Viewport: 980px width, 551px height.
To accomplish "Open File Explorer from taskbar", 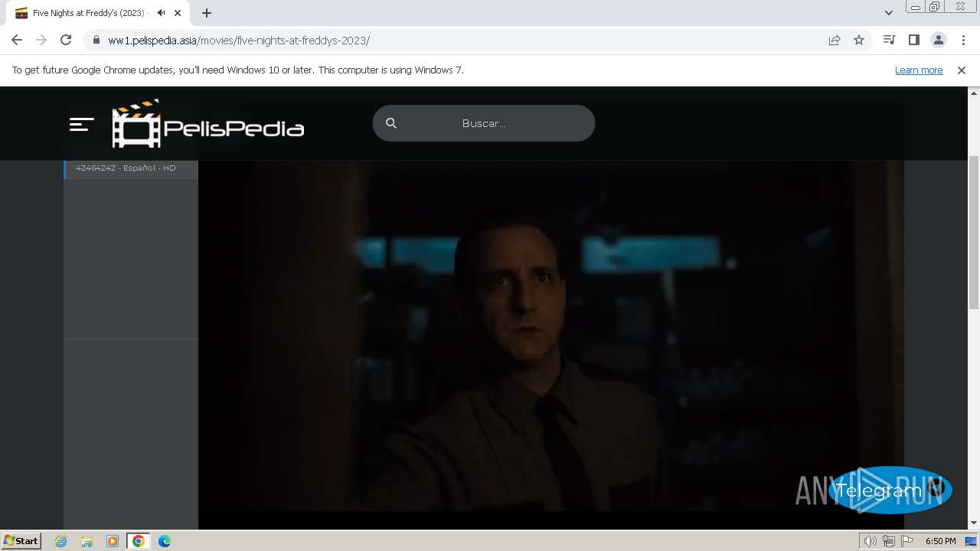I will [x=87, y=541].
